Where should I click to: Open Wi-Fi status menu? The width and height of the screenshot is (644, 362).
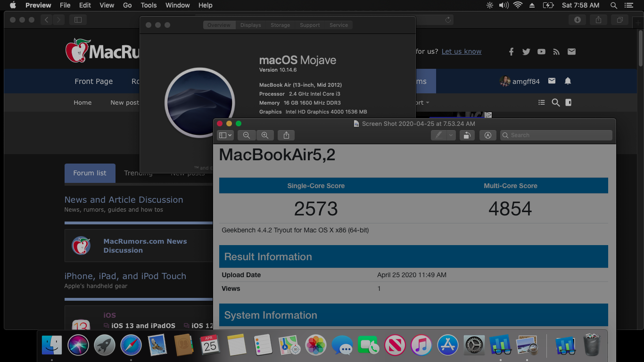click(x=518, y=5)
